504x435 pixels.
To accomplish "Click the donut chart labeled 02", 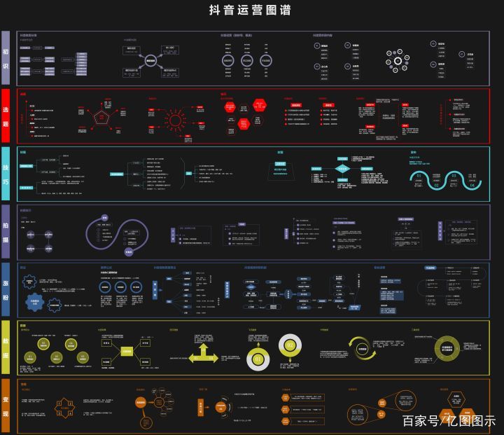I will 290,345.
